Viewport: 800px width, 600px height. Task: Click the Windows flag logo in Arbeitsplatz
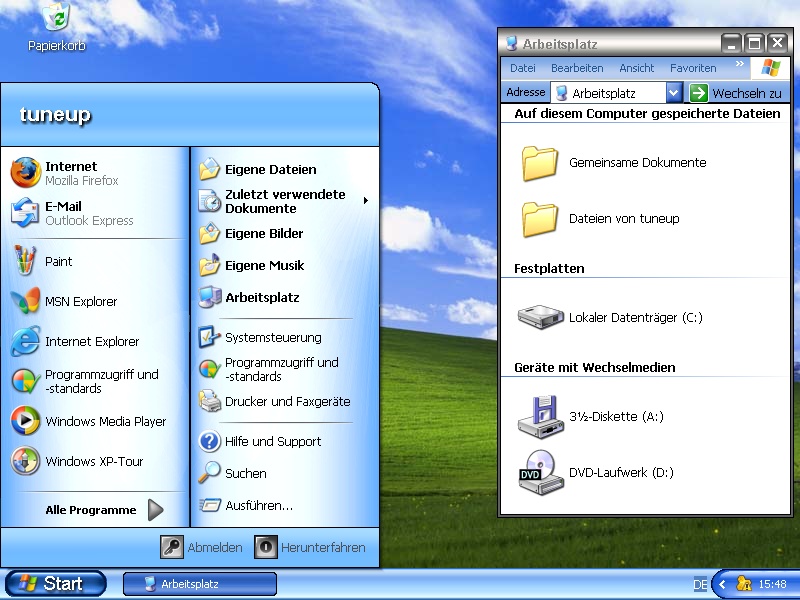(770, 68)
